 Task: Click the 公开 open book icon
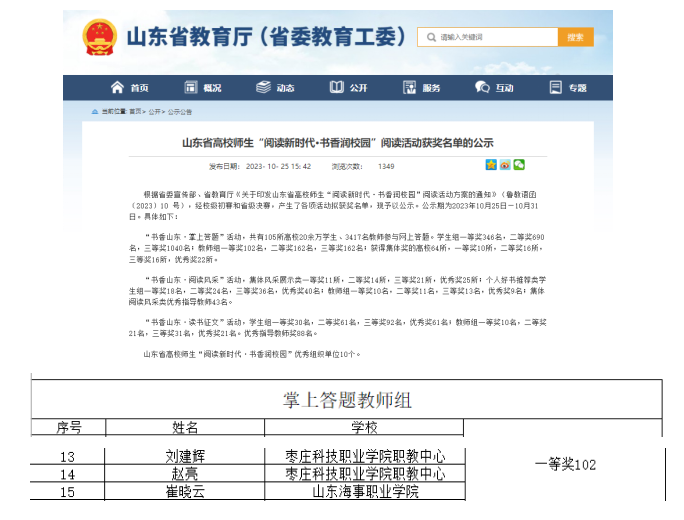click(338, 88)
